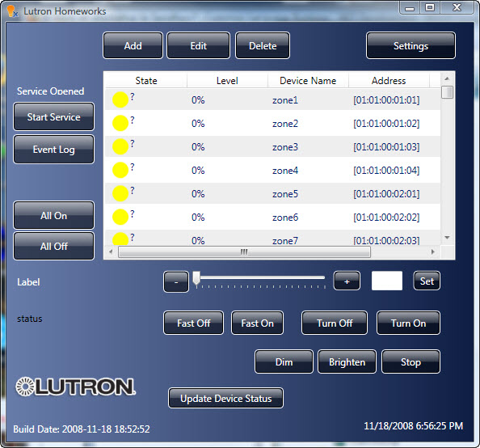Click the vertical scrollbar thumb
Screen dimensions: 480x448
click(447, 92)
